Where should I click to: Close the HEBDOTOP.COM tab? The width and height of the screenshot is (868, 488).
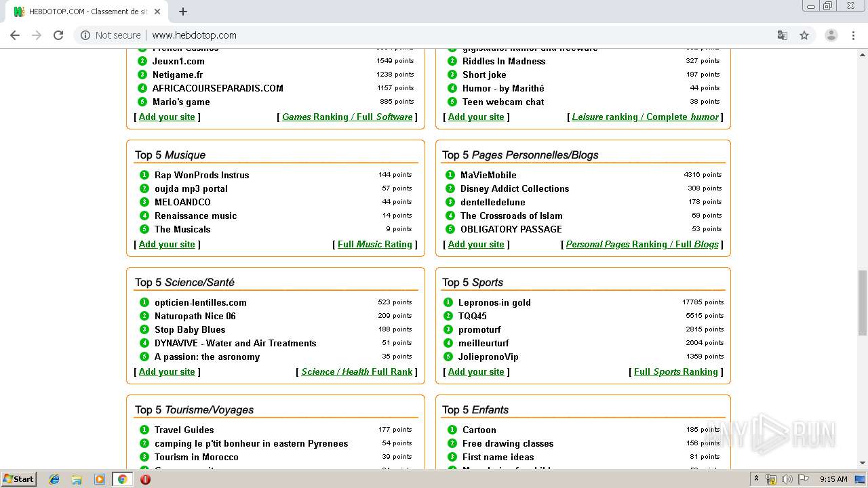coord(157,12)
